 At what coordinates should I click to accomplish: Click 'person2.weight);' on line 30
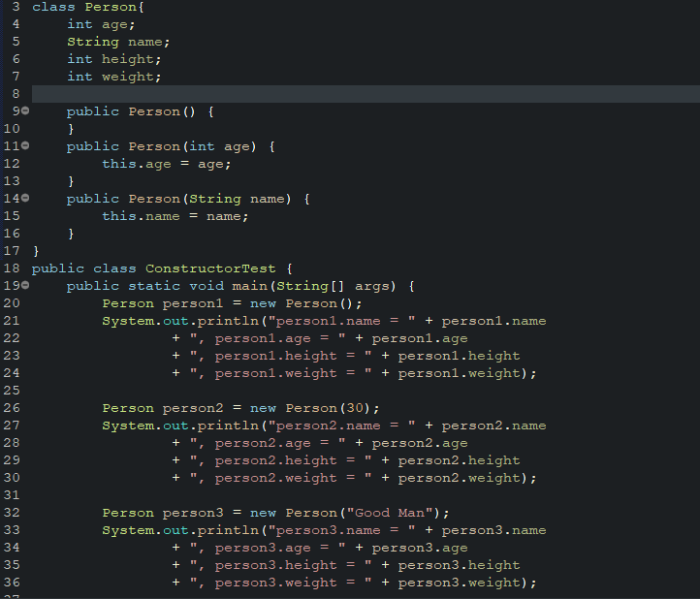[467, 478]
